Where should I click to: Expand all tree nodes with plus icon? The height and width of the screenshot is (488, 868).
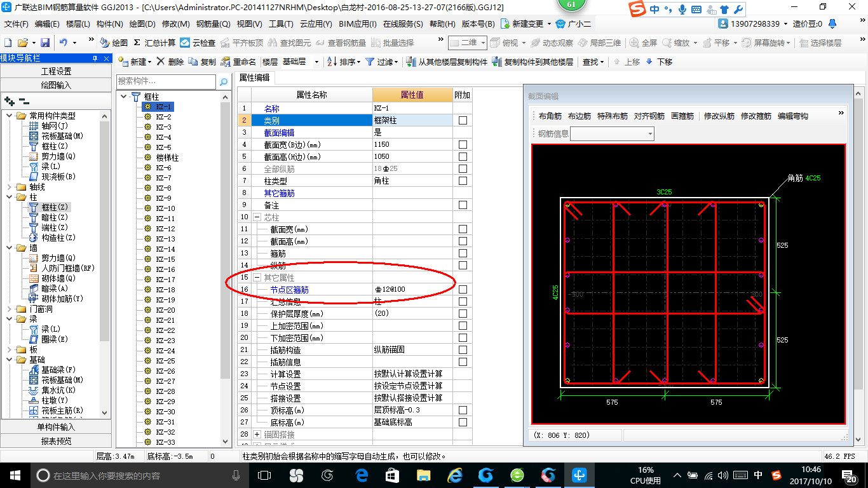coord(9,100)
